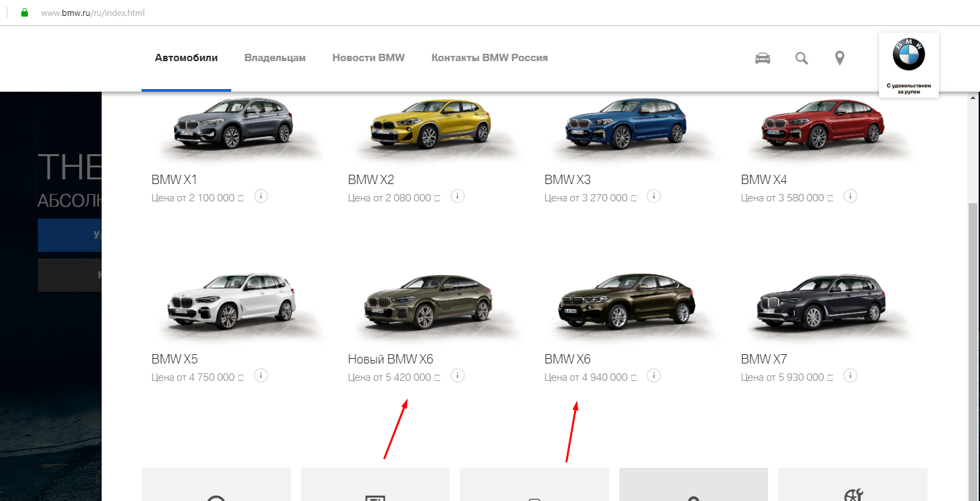The width and height of the screenshot is (980, 501).
Task: Click the car icon in header
Action: coord(763,58)
